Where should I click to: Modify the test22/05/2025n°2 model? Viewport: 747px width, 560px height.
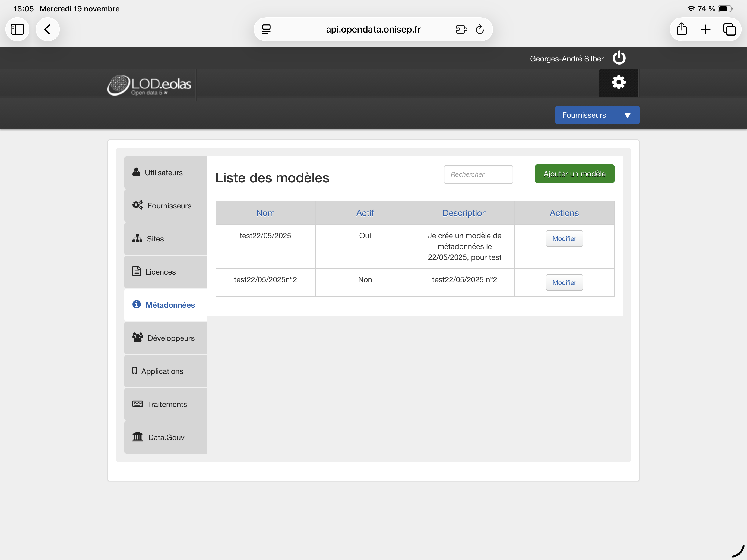coord(564,282)
